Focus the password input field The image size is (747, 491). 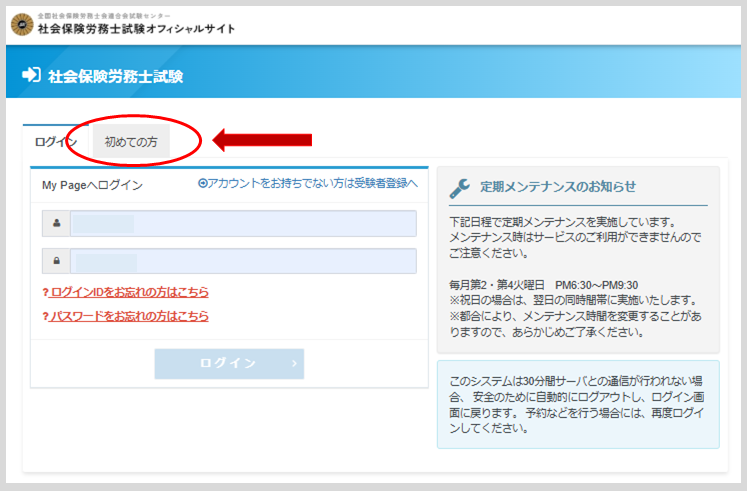[x=242, y=261]
